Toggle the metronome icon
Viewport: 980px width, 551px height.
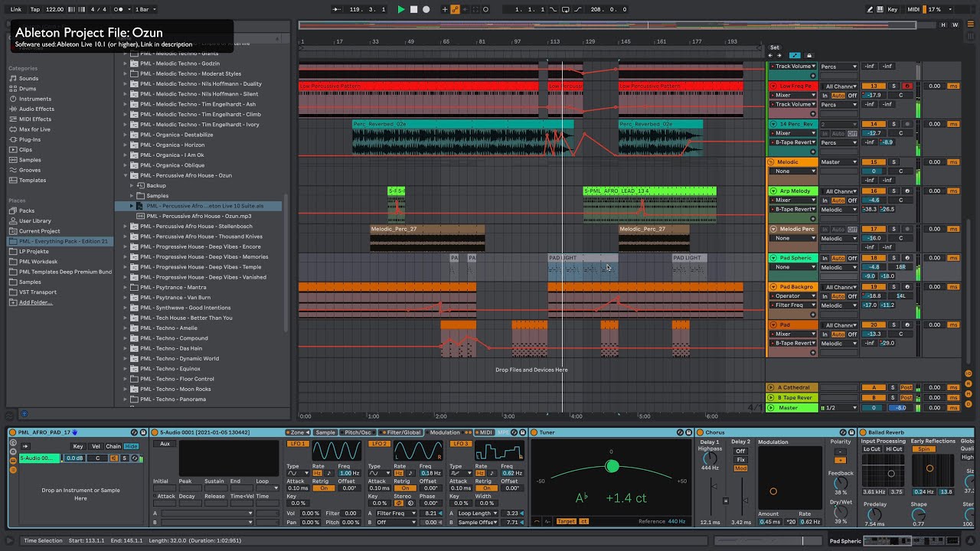click(119, 9)
